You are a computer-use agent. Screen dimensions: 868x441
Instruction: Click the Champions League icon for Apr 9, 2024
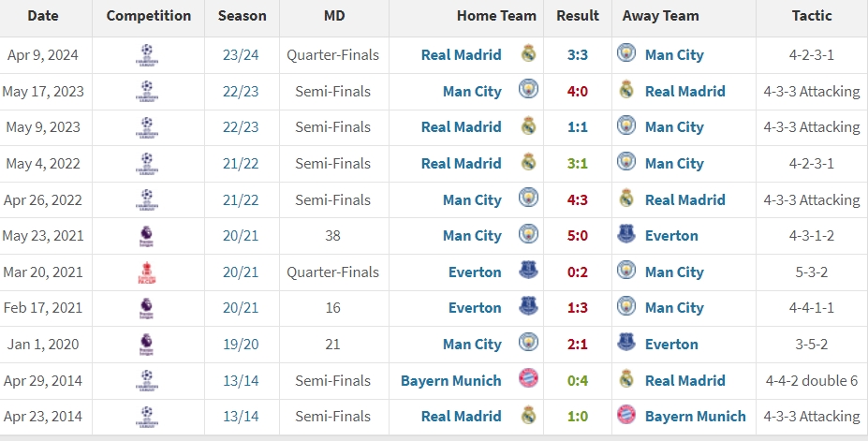pyautogui.click(x=148, y=55)
